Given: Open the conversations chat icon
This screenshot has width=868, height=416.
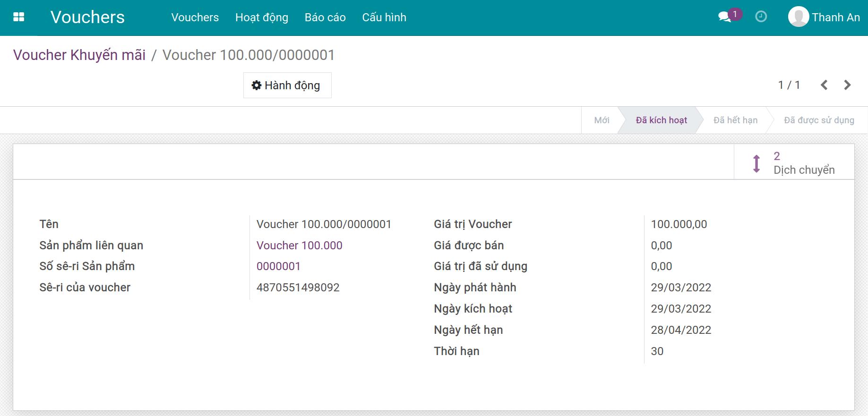Looking at the screenshot, I should point(724,17).
